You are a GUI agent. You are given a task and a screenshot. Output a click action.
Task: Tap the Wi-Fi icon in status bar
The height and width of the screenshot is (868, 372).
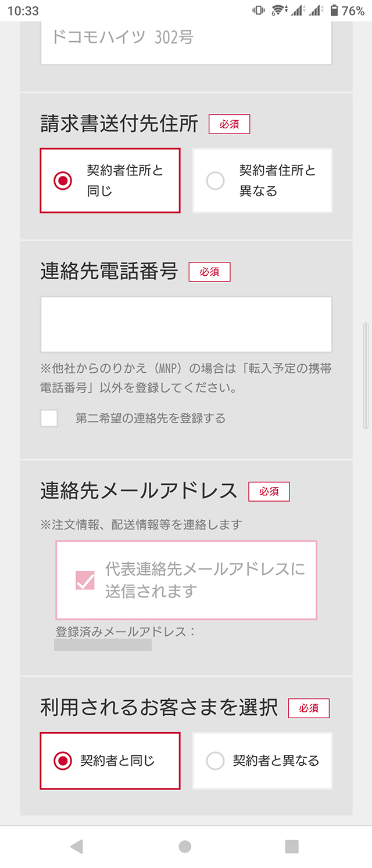(x=280, y=10)
